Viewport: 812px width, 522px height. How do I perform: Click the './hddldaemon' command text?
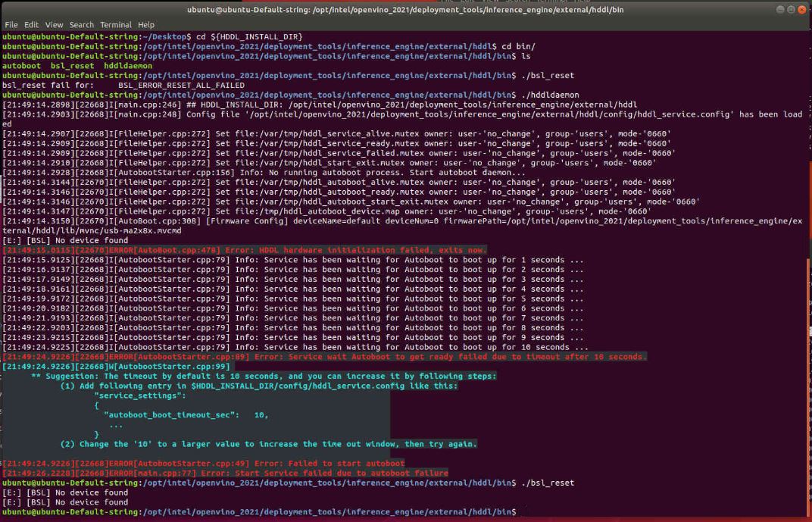click(550, 95)
